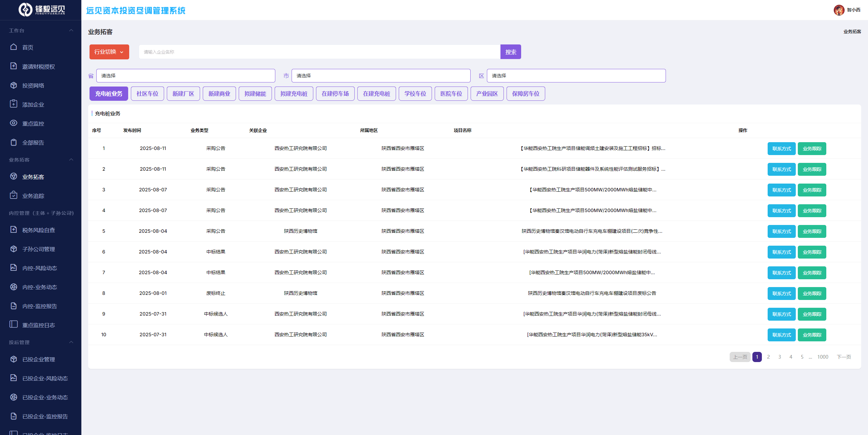Open the investment network cube icon
Viewport: 868px width, 435px height.
[14, 85]
